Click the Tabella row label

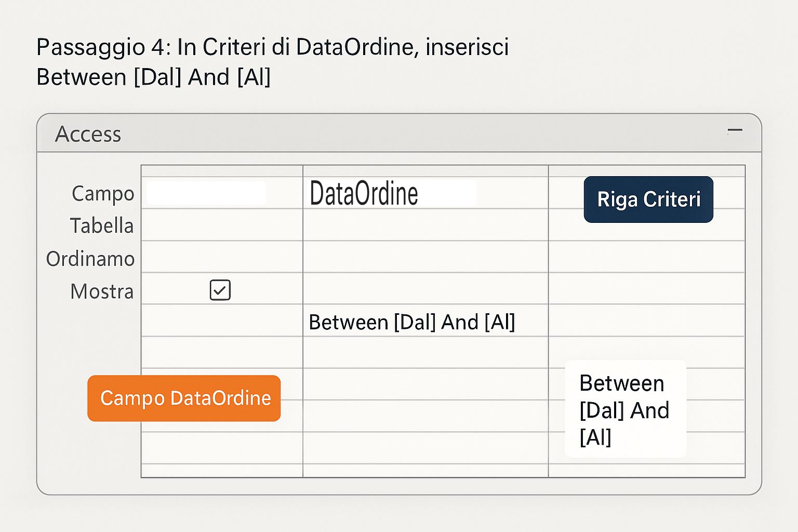coord(102,226)
